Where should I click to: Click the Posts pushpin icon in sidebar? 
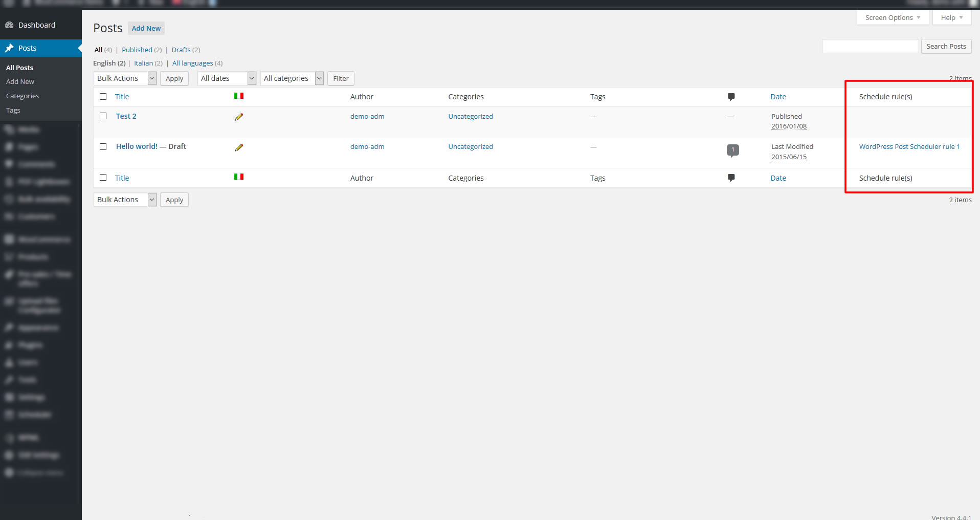click(x=9, y=48)
